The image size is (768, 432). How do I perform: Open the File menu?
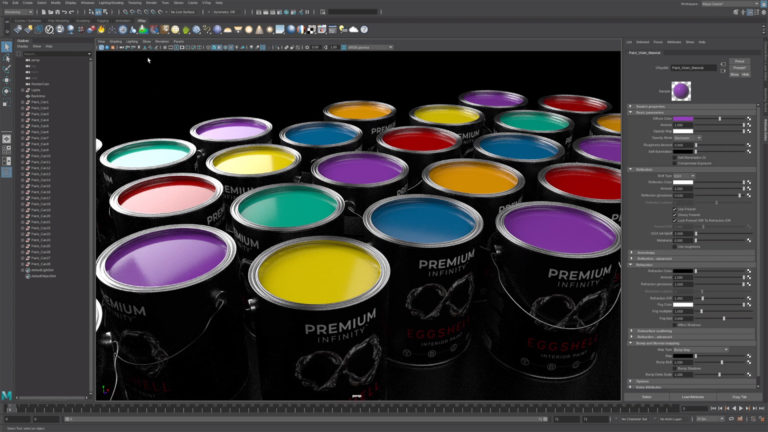pyautogui.click(x=5, y=3)
